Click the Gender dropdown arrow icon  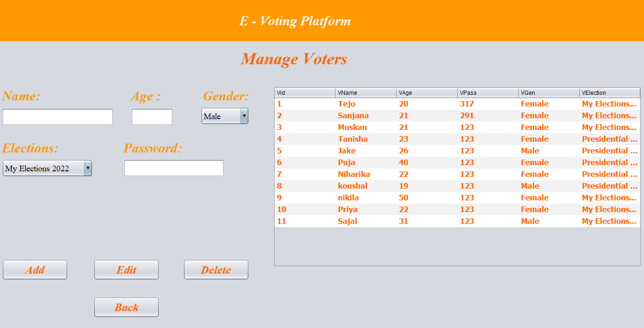click(244, 116)
